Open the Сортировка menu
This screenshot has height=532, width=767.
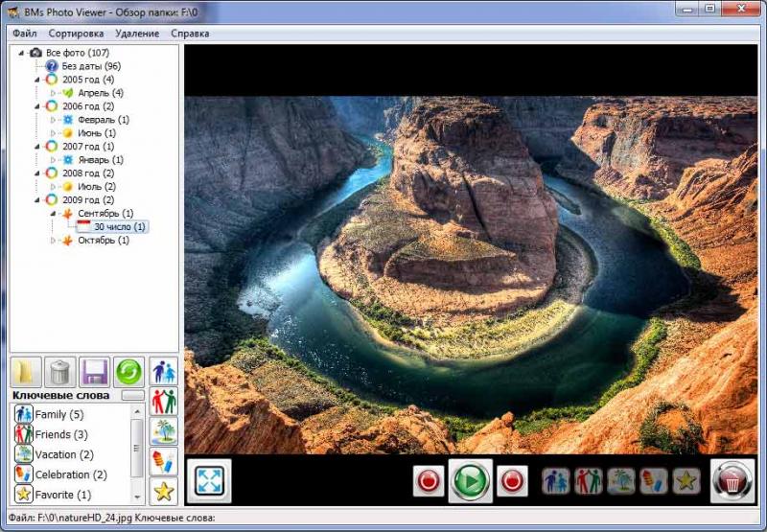coord(76,34)
